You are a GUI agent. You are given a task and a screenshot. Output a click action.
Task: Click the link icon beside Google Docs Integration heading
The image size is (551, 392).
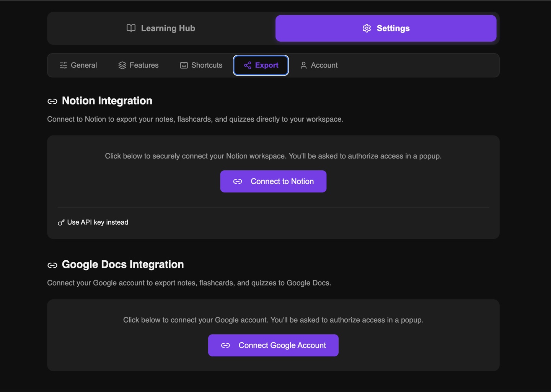(52, 265)
